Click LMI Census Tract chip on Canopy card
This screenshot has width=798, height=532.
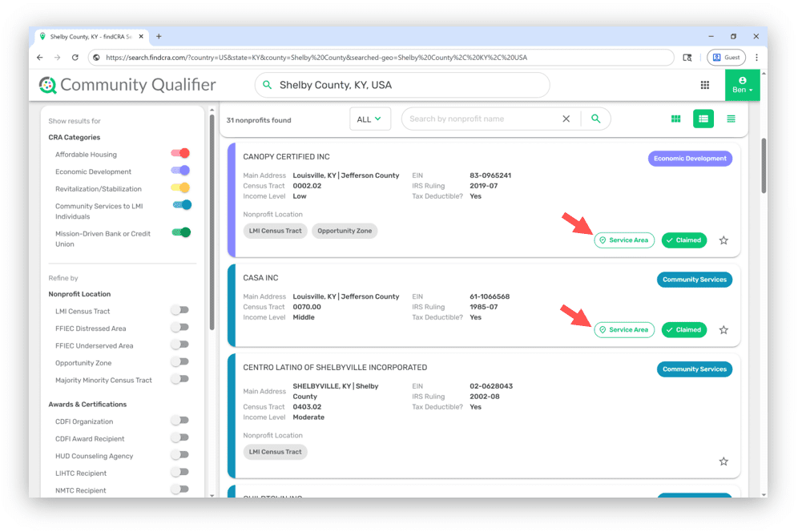276,231
